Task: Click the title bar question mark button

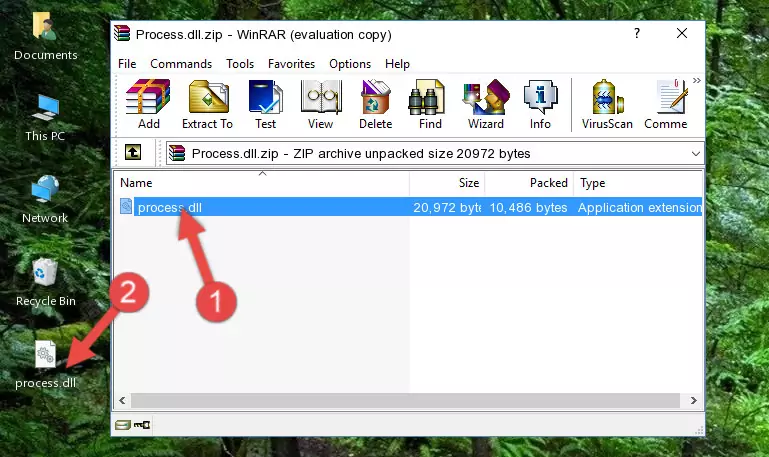Action: coord(637,33)
